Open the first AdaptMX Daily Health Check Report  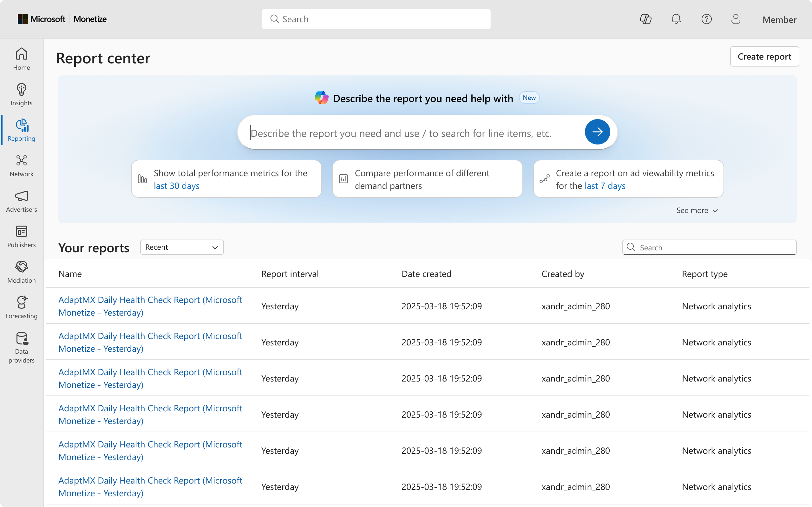tap(150, 306)
